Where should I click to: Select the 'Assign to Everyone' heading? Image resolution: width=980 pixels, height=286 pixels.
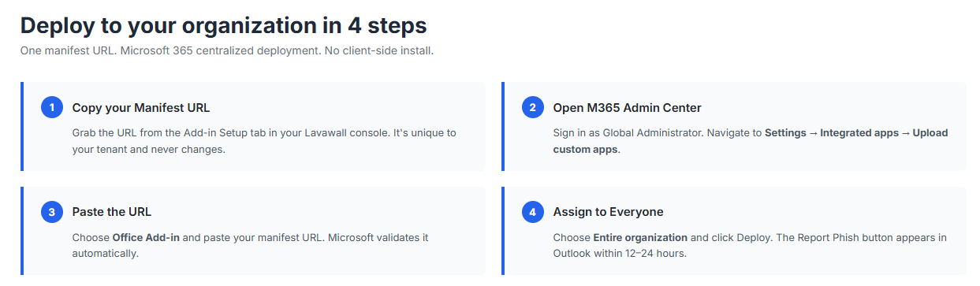click(x=608, y=212)
